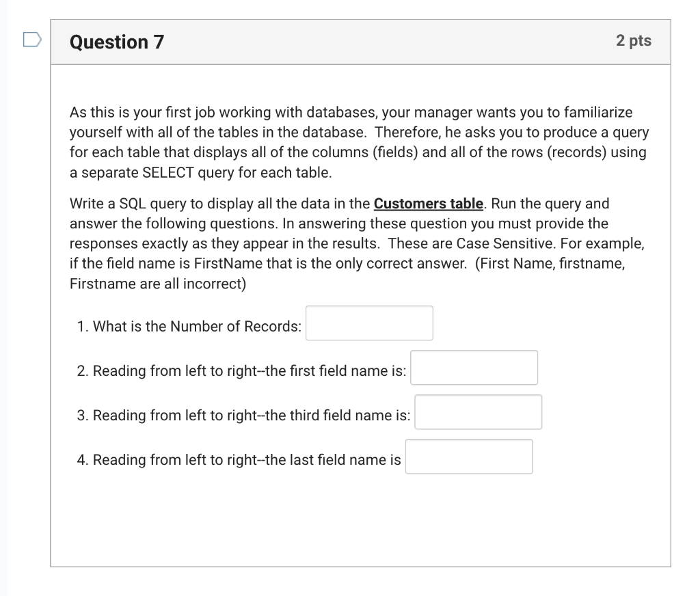Click the third field name answer box
The image size is (700, 596).
coord(478,411)
